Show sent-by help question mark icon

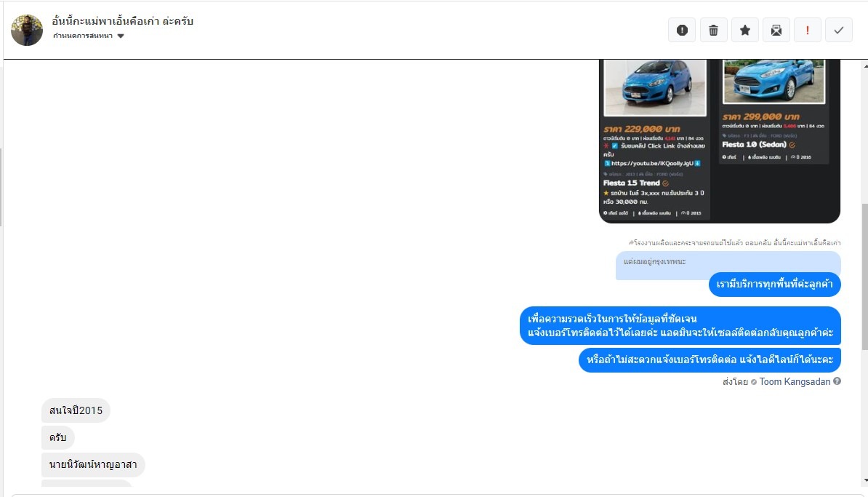click(x=837, y=381)
